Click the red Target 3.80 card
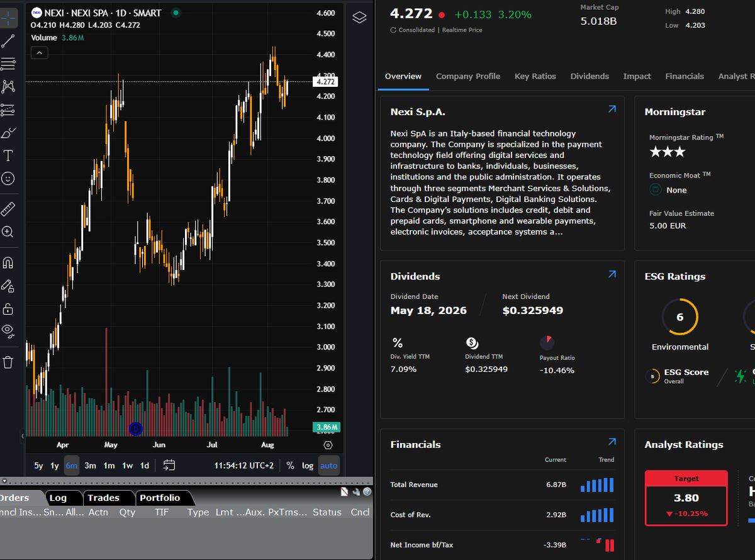The height and width of the screenshot is (560, 755). point(686,498)
